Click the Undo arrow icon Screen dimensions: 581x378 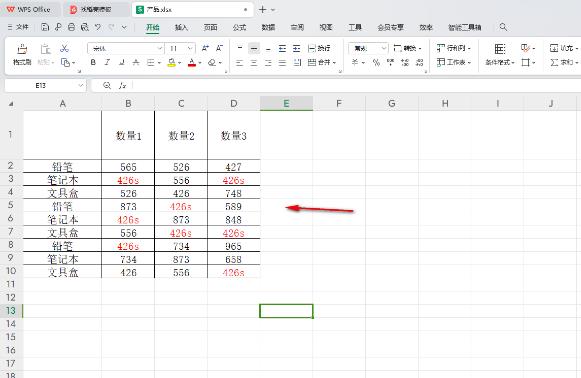98,27
